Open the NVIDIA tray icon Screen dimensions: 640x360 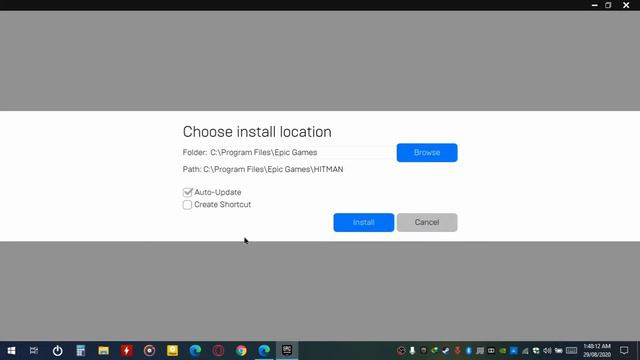tap(502, 351)
